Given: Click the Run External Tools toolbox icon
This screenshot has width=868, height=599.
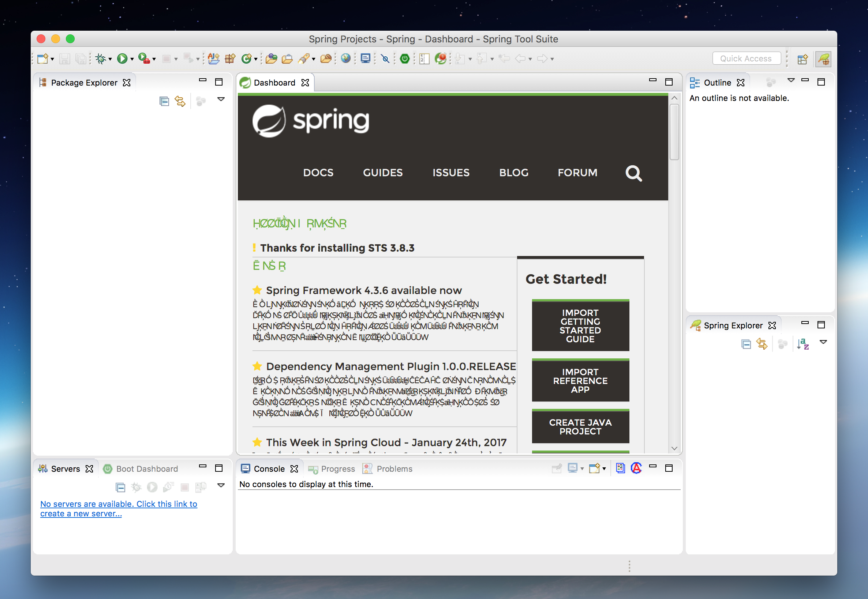Looking at the screenshot, I should pos(144,59).
